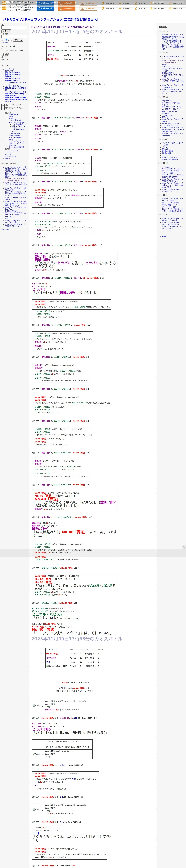The image size is (186, 868).
Task: Click the 検索 keyword input field
Action: tap(14, 28)
